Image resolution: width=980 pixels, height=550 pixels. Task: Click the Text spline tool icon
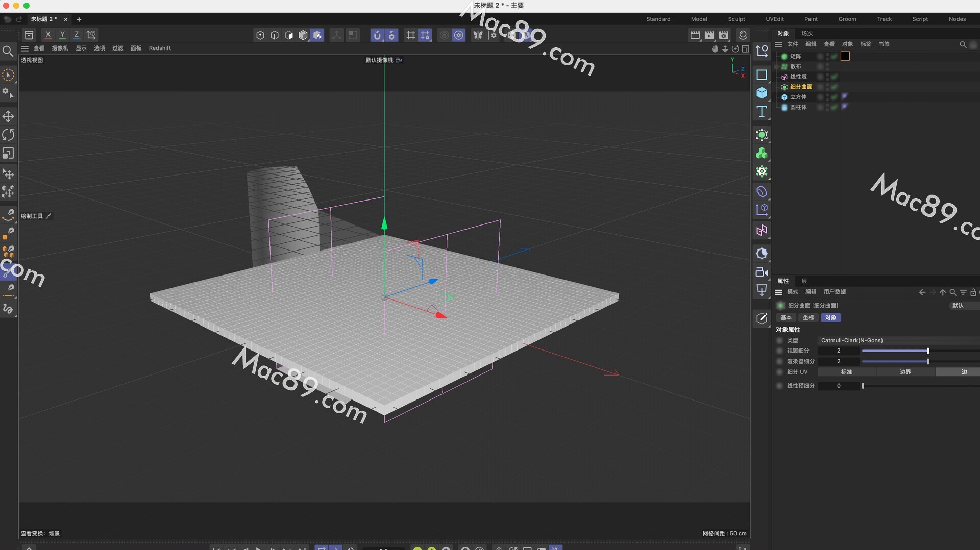pyautogui.click(x=762, y=112)
